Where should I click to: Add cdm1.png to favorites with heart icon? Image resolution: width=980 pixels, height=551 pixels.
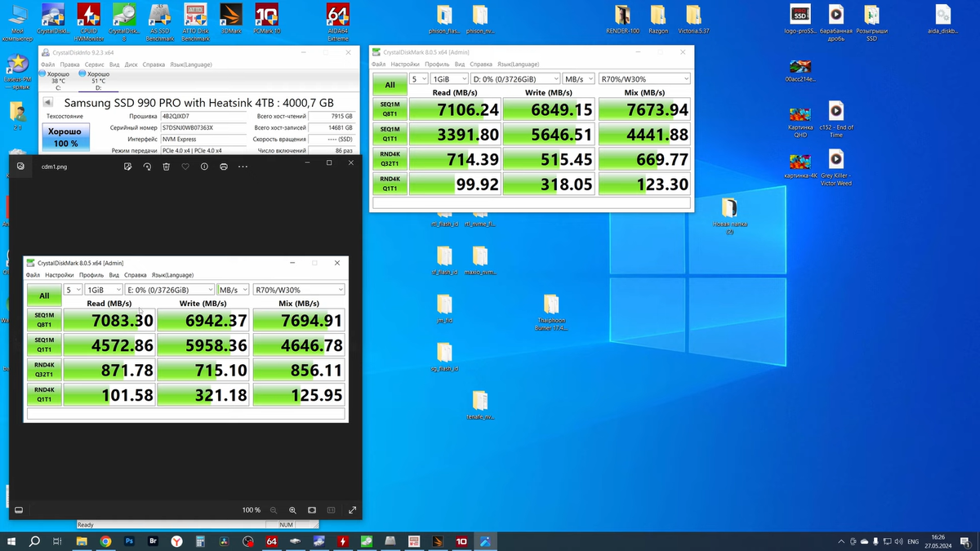pos(185,167)
